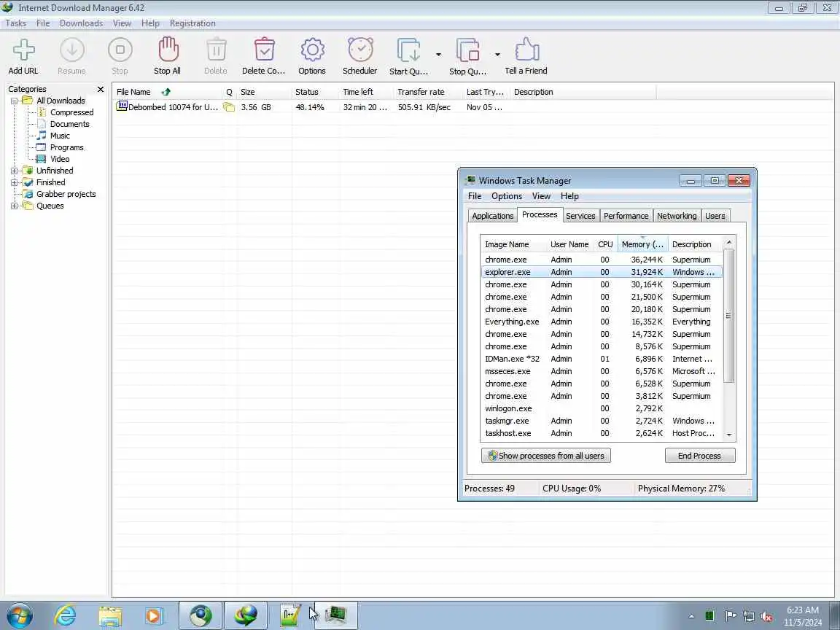Click the IDM globe taskbar icon

tap(245, 615)
